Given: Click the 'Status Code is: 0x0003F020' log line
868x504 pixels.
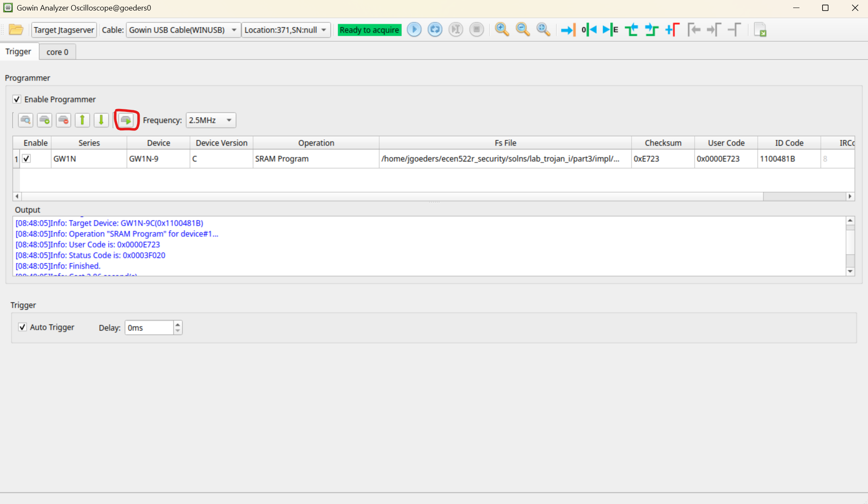Looking at the screenshot, I should [90, 255].
